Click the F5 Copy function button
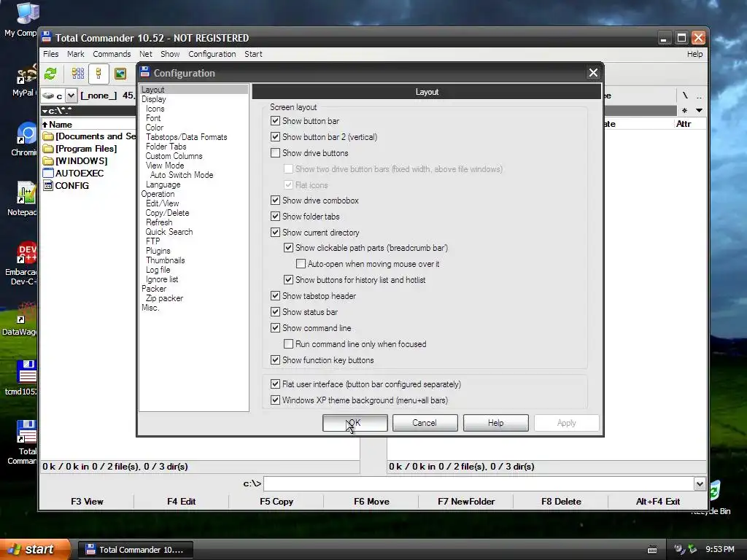747x560 pixels. click(x=276, y=502)
